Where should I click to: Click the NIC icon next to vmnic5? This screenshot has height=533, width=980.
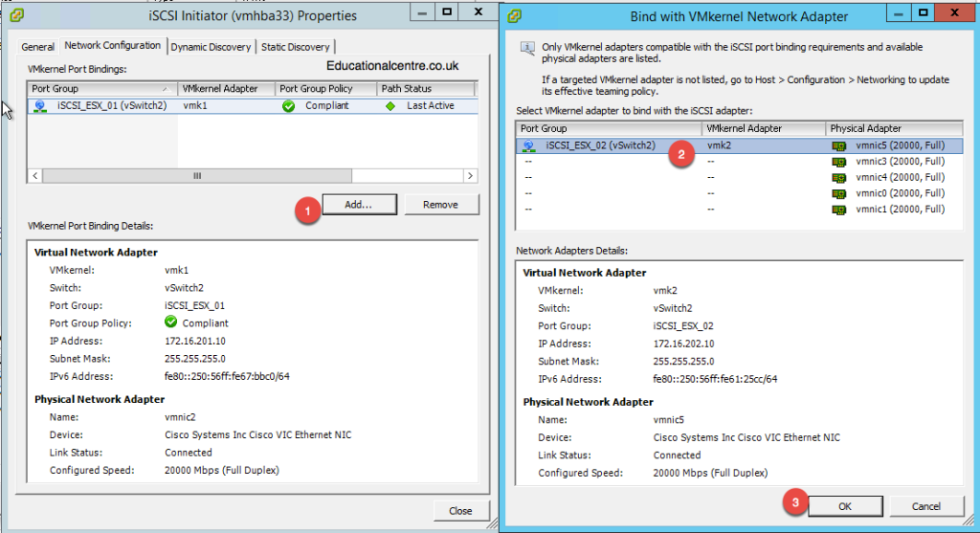(x=838, y=145)
